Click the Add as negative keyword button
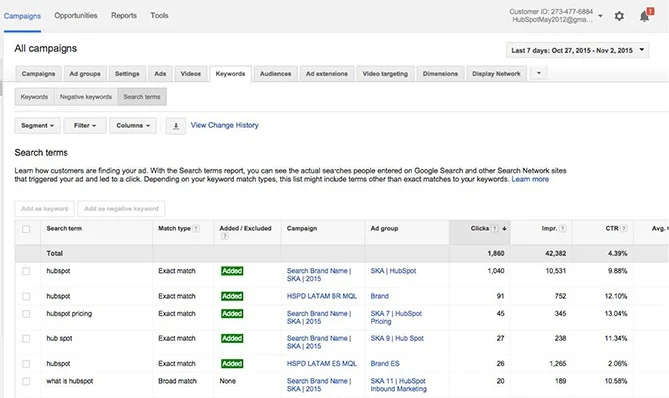Image resolution: width=669 pixels, height=398 pixels. click(121, 209)
